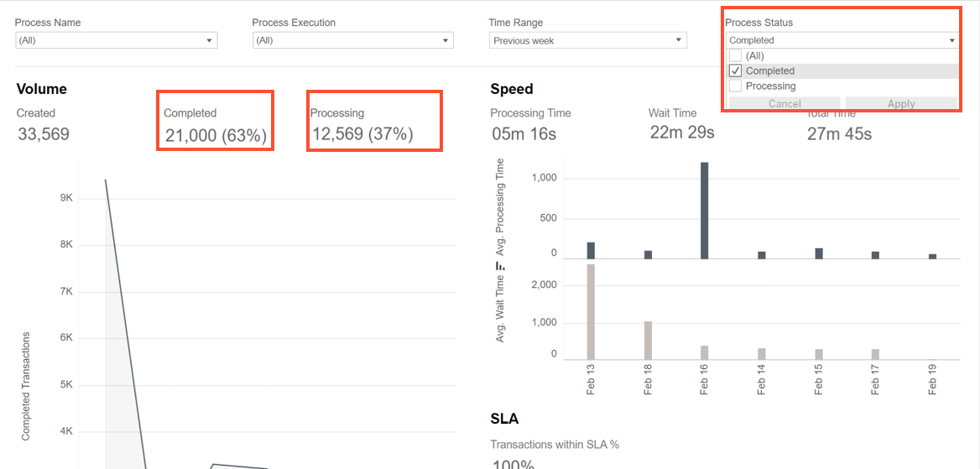This screenshot has width=980, height=469.
Task: Click Apply in the Process Status filter
Action: pos(901,104)
